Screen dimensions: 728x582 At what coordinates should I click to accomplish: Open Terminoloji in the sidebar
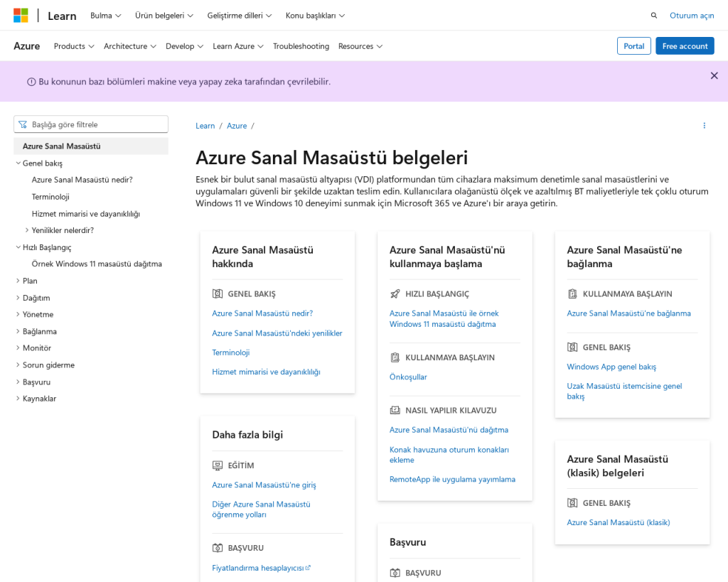point(50,197)
